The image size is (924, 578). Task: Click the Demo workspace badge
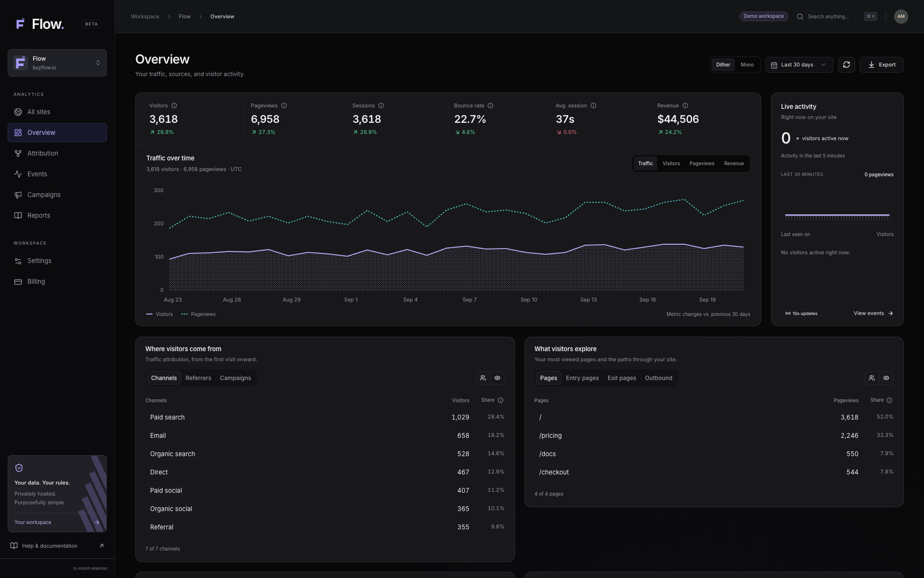(764, 16)
